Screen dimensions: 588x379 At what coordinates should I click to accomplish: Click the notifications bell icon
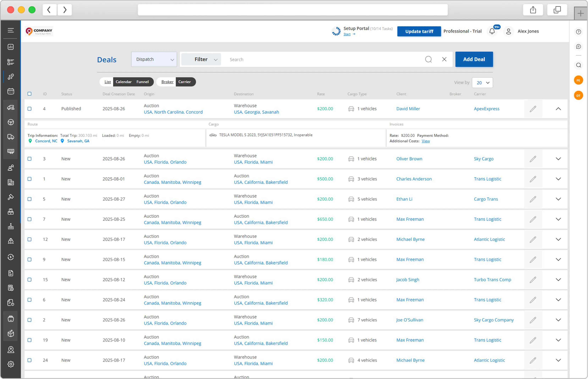click(492, 31)
